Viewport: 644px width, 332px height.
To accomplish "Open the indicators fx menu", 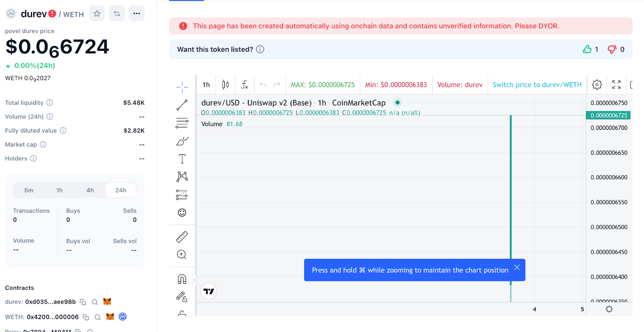I will 244,85.
